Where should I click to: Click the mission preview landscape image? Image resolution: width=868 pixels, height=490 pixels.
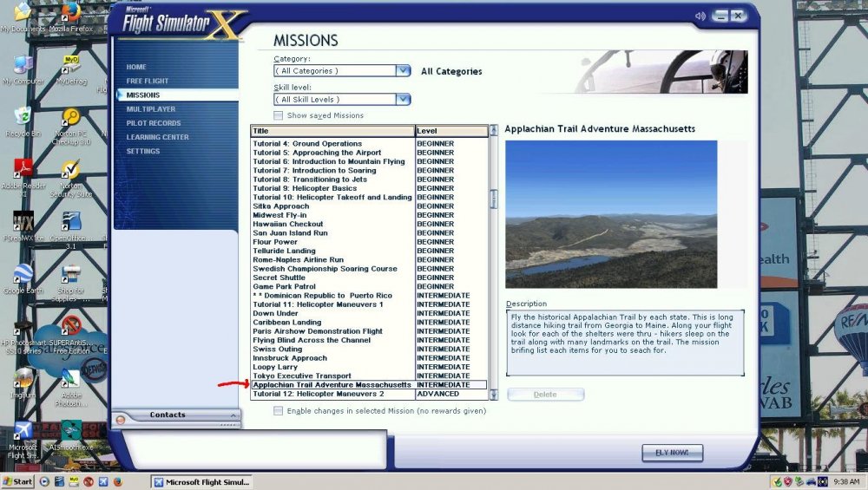pos(611,214)
